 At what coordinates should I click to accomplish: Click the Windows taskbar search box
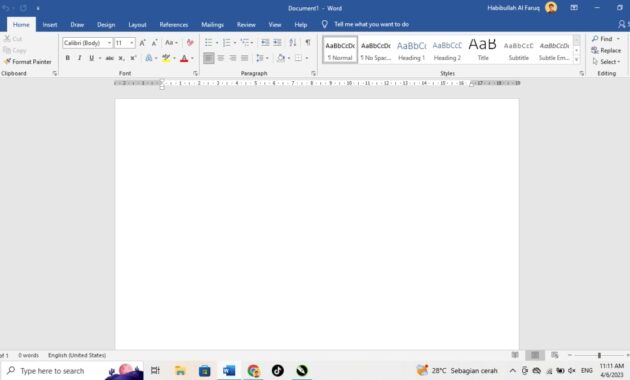[x=73, y=370]
